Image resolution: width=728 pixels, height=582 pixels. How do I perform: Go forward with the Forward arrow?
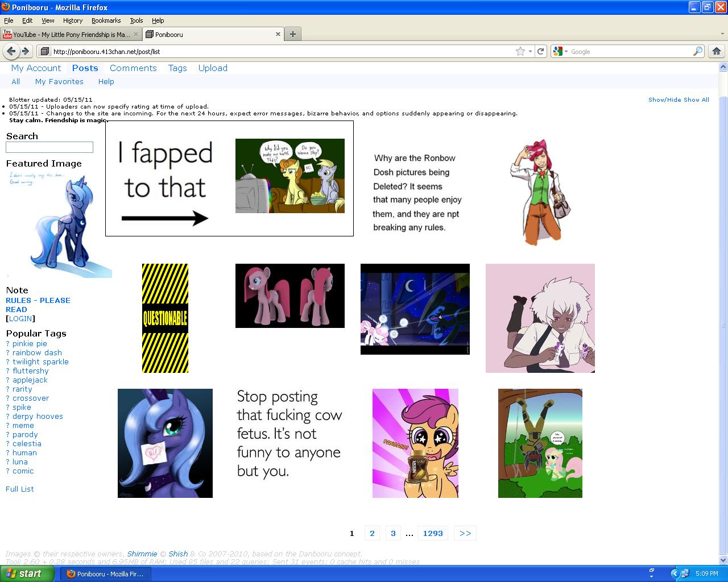26,51
